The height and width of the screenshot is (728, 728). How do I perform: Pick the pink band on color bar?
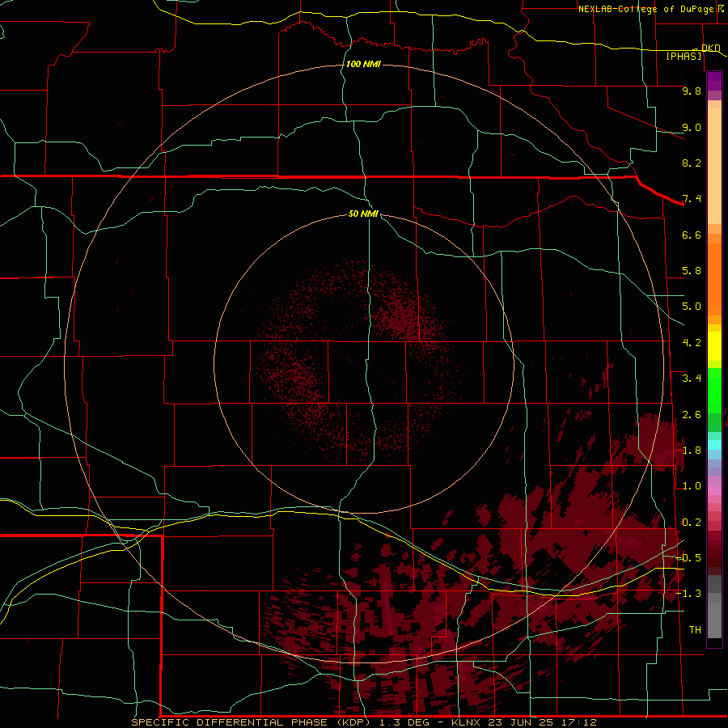tap(714, 490)
